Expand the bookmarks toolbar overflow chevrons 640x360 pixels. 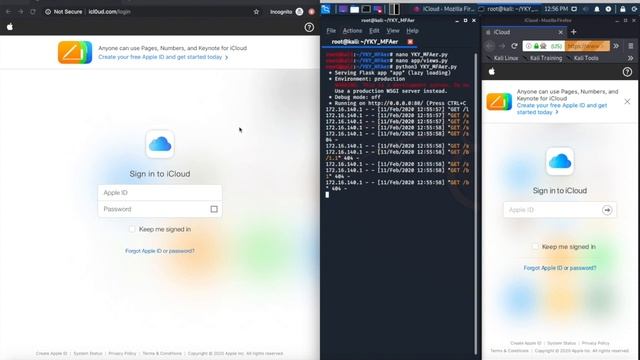click(631, 58)
